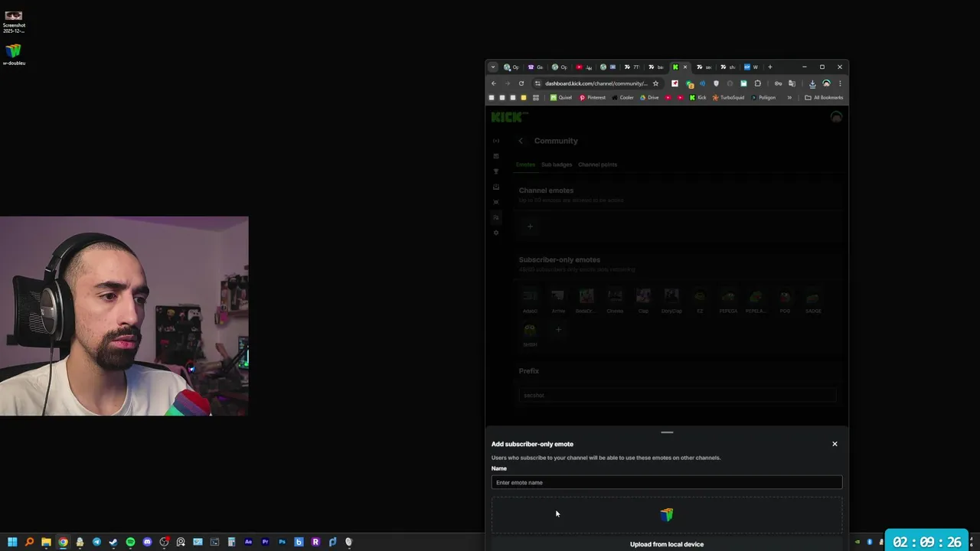
Task: Open Windows Start menu
Action: point(12,542)
